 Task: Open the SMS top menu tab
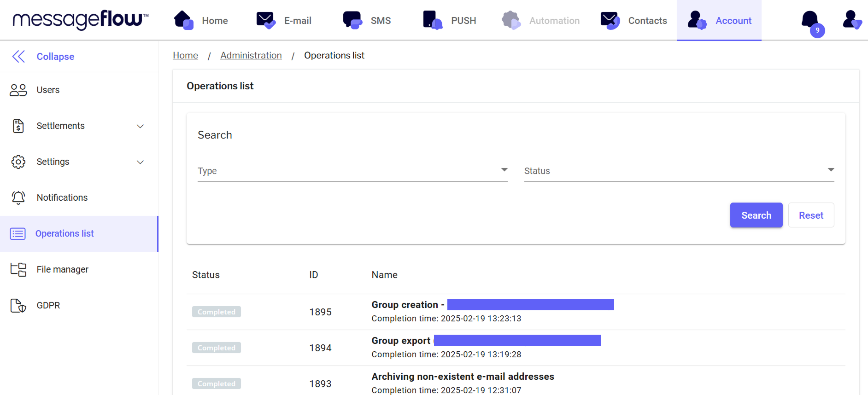(x=367, y=21)
